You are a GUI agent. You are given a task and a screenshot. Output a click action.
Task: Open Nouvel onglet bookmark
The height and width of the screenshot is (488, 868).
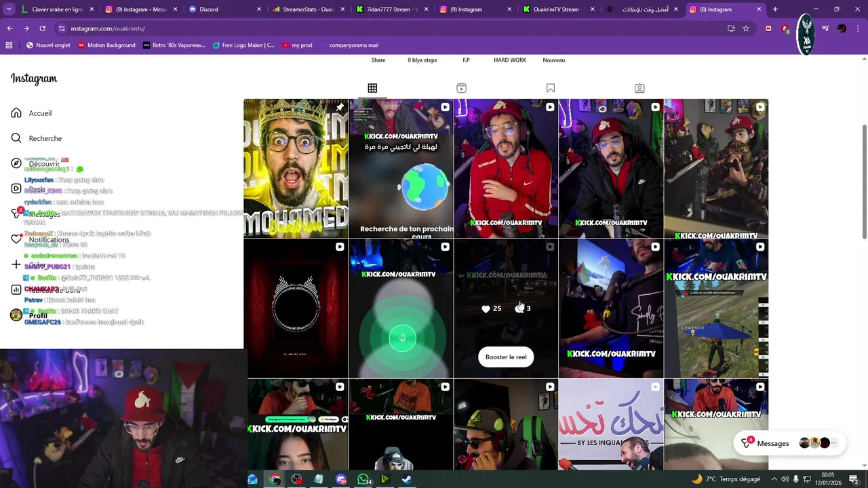point(47,45)
